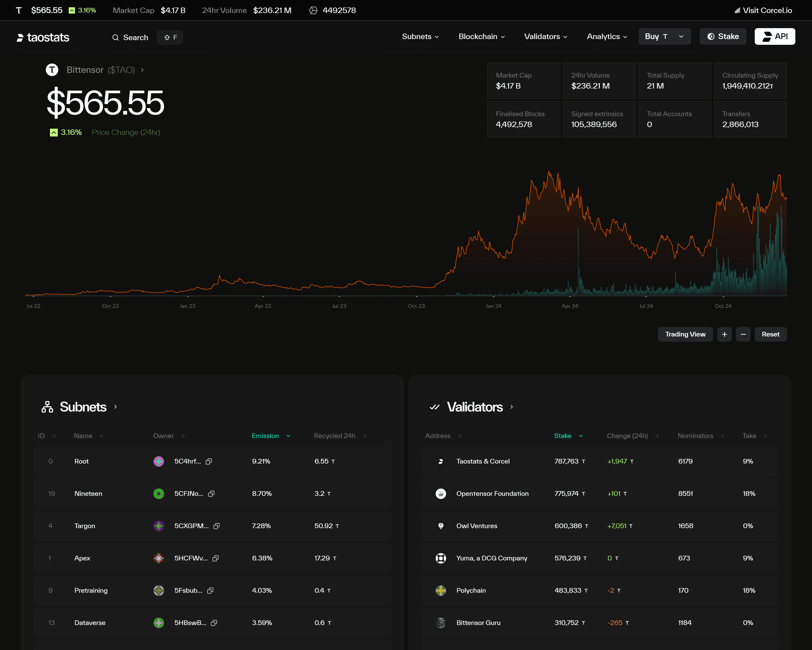Open Bittensor ($TAO) details arrow
The image size is (812, 650).
click(142, 70)
